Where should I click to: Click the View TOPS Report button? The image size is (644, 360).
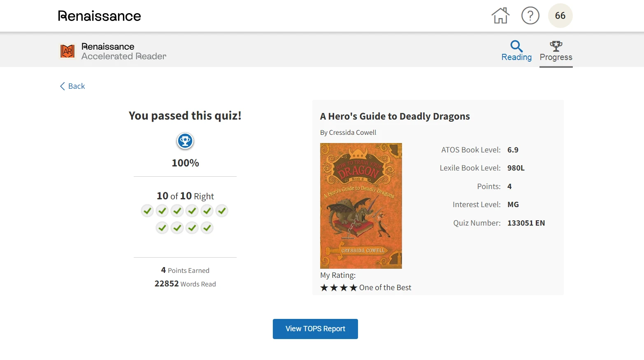coord(315,329)
